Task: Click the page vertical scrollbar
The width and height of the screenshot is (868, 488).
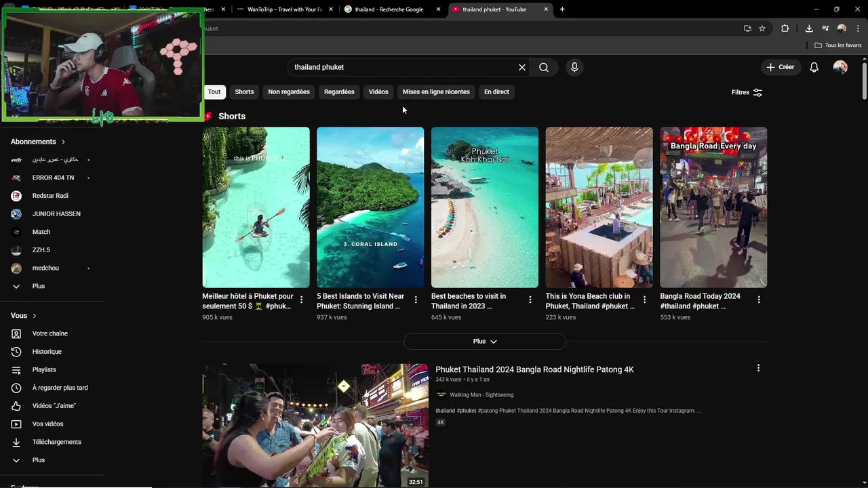Action: pos(865,81)
